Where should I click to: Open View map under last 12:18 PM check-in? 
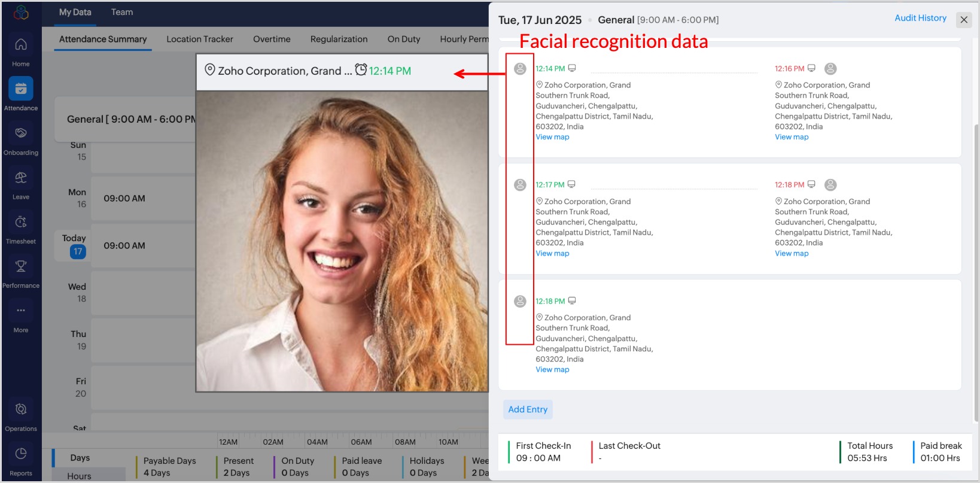(552, 369)
